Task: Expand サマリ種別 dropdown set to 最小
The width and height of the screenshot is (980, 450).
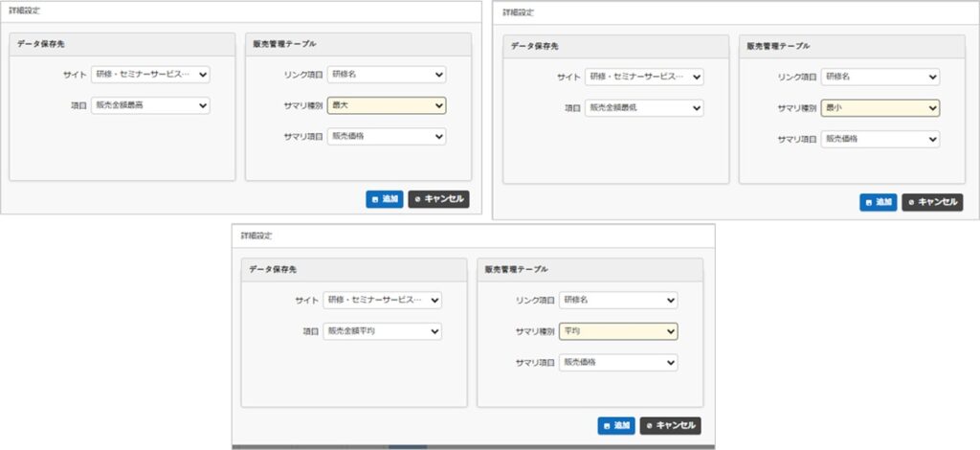Action: (x=880, y=108)
